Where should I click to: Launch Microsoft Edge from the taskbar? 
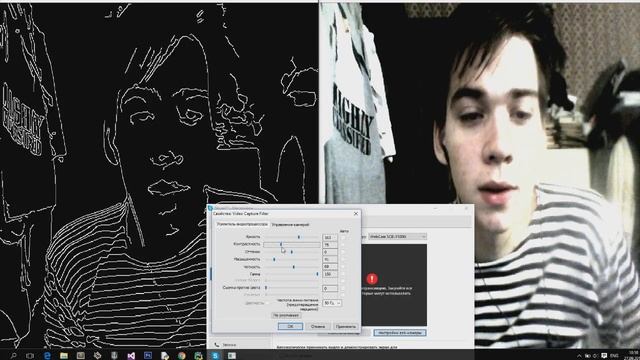coord(47,356)
